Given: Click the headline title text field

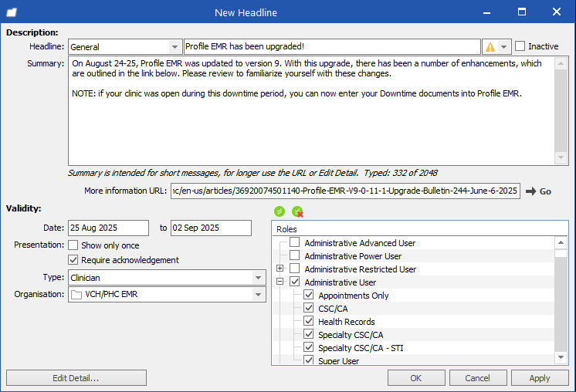Looking at the screenshot, I should 332,46.
